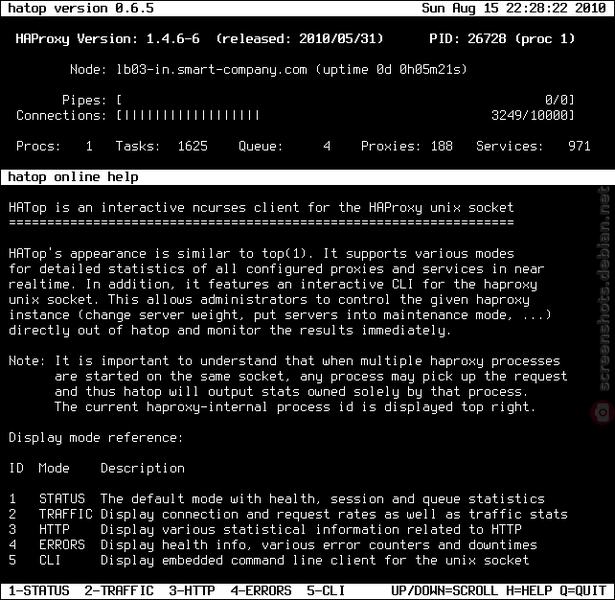Click the line 'The current haproxy-internal process id'
Screen dimensions: 615x600
click(295, 407)
